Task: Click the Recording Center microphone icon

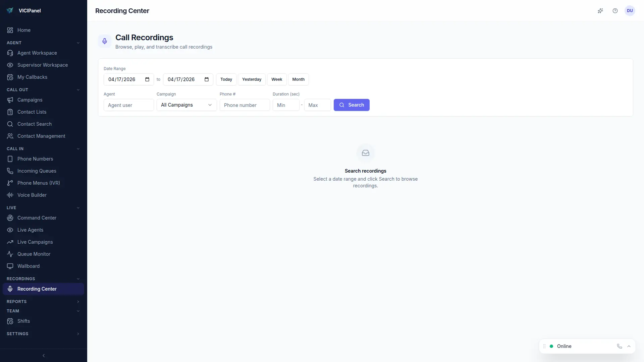Action: (10, 289)
